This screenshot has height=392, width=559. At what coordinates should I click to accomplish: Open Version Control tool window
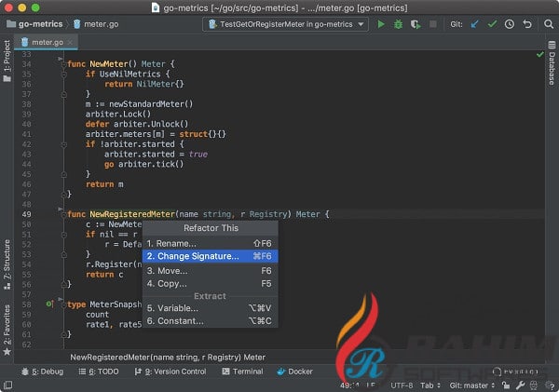[175, 372]
